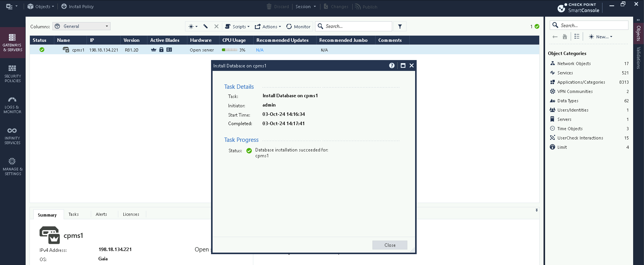The width and height of the screenshot is (644, 265).
Task: Open the Columns General dropdown
Action: [81, 26]
